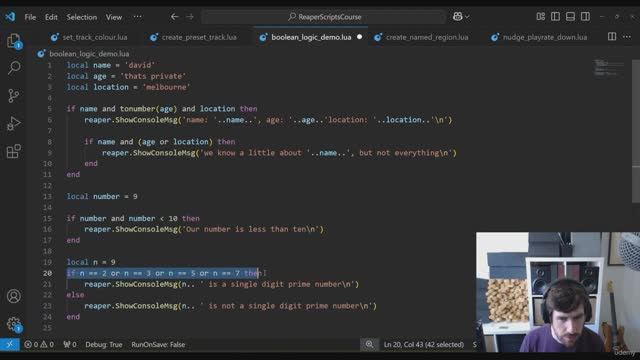Open the Manage gear icon
Image resolution: width=640 pixels, height=360 pixels.
point(13,324)
